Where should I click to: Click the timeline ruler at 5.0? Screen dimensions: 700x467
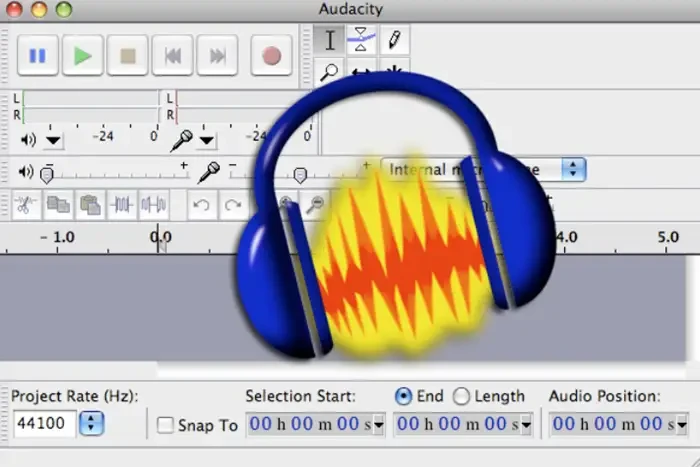pyautogui.click(x=668, y=237)
